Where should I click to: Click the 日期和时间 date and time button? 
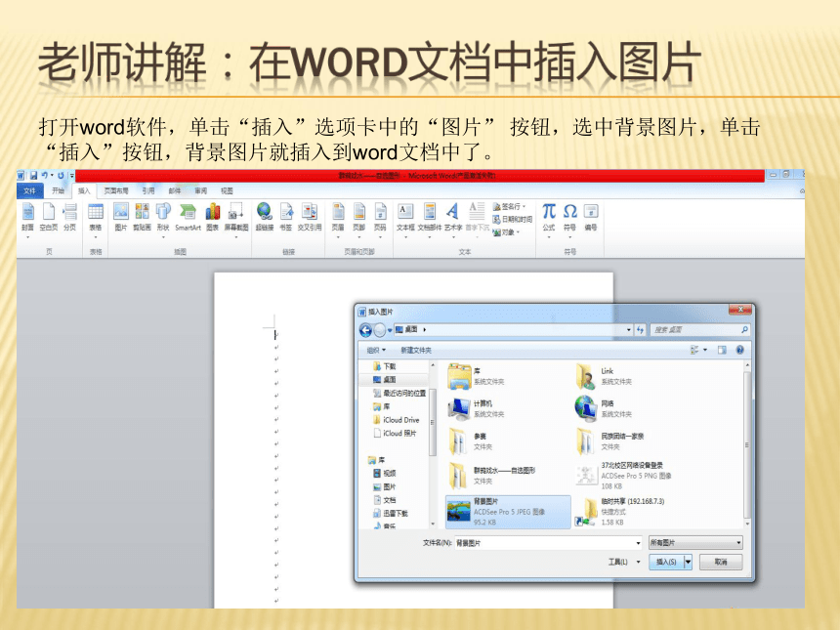(x=512, y=219)
